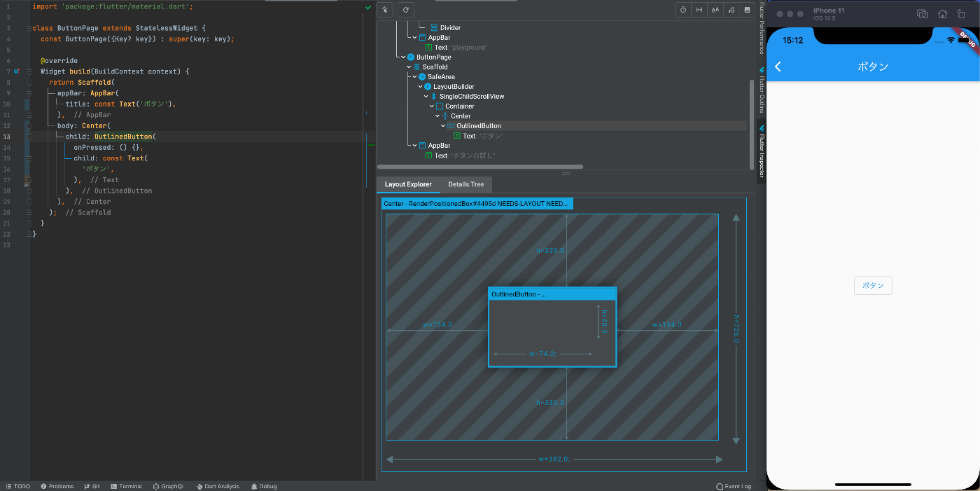Switch to the Layout Explorer tab

click(x=408, y=184)
